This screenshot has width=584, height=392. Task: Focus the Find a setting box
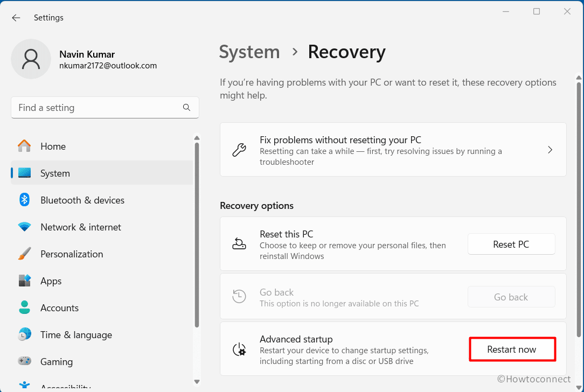pos(105,108)
